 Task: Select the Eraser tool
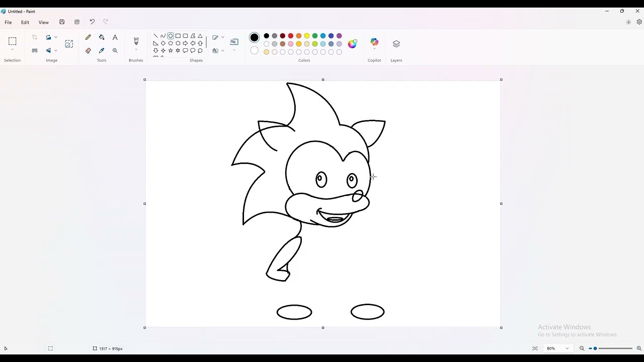coord(88,50)
